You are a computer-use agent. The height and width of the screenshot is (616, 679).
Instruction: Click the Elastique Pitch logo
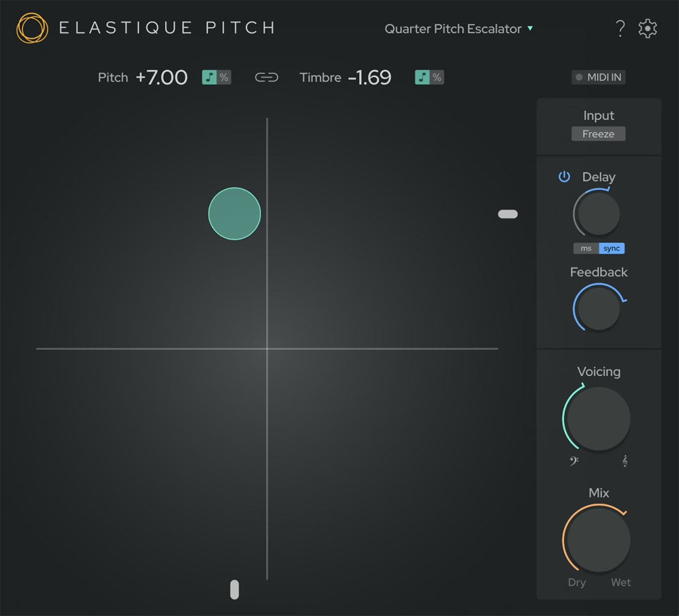tap(31, 27)
